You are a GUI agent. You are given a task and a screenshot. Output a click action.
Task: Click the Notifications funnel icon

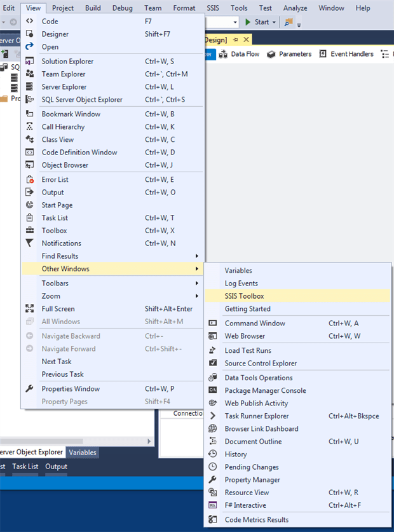(x=29, y=243)
